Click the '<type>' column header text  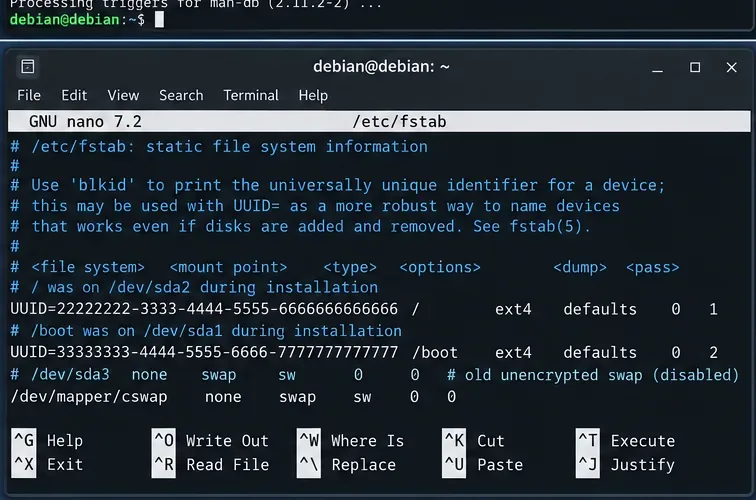coord(350,267)
